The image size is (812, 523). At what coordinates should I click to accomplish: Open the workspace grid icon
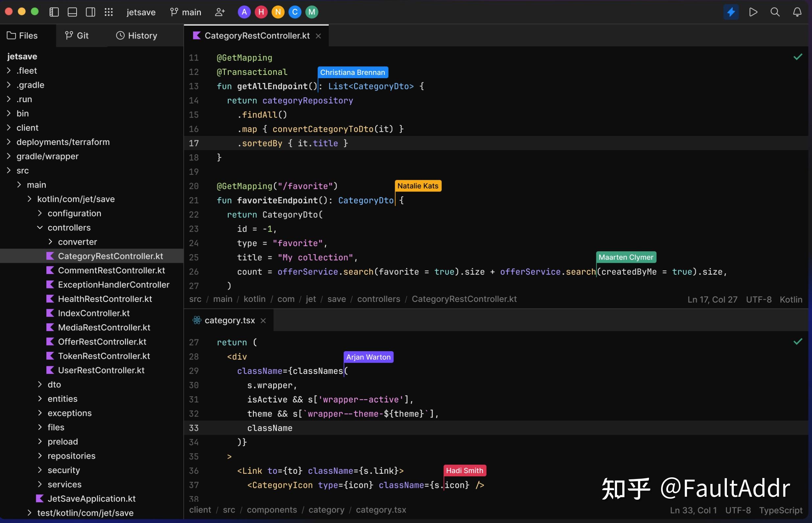pyautogui.click(x=109, y=12)
